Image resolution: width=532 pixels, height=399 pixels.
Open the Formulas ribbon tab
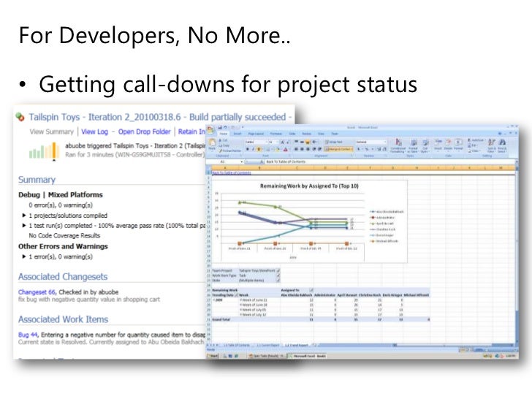[x=275, y=134]
